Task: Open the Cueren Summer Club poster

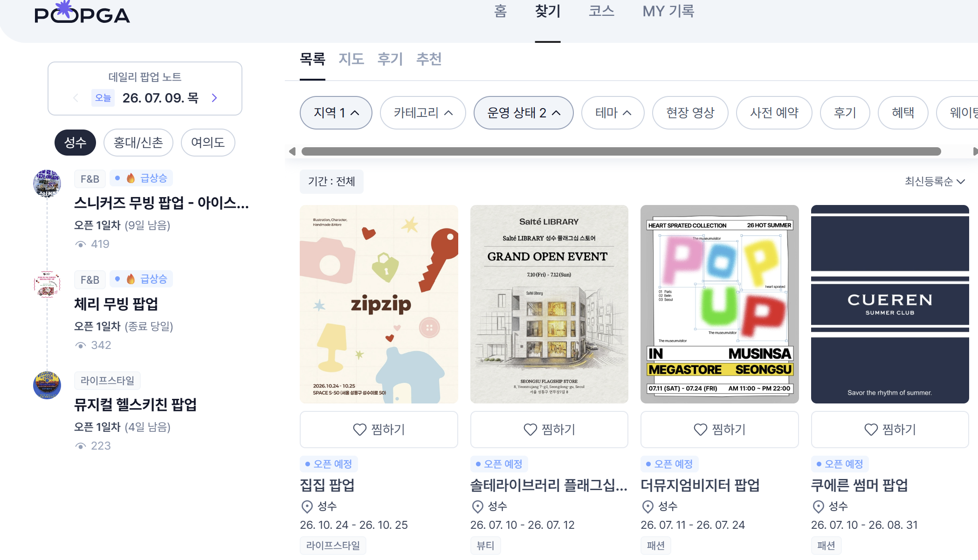Action: tap(890, 304)
